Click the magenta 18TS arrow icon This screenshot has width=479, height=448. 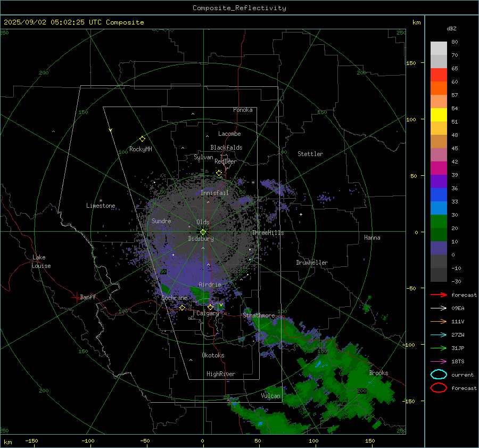pos(439,362)
